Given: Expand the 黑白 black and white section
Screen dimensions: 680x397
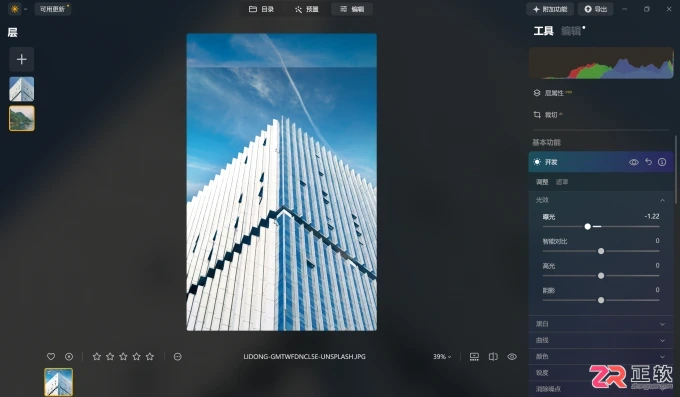Looking at the screenshot, I should [601, 324].
